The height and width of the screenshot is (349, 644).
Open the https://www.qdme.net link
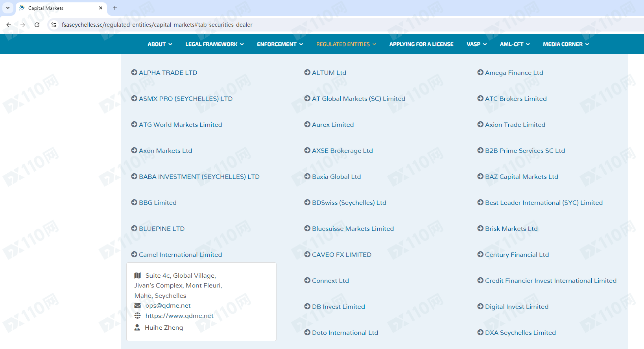pyautogui.click(x=179, y=316)
